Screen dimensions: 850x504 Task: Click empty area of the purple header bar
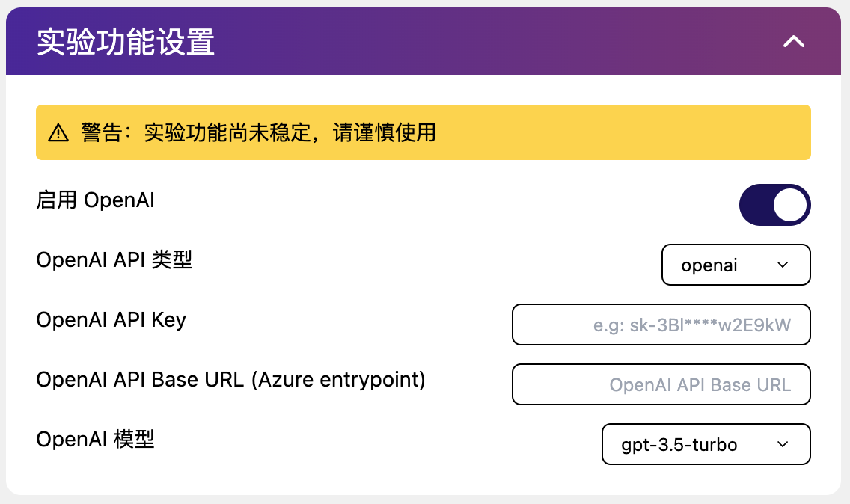point(486,42)
